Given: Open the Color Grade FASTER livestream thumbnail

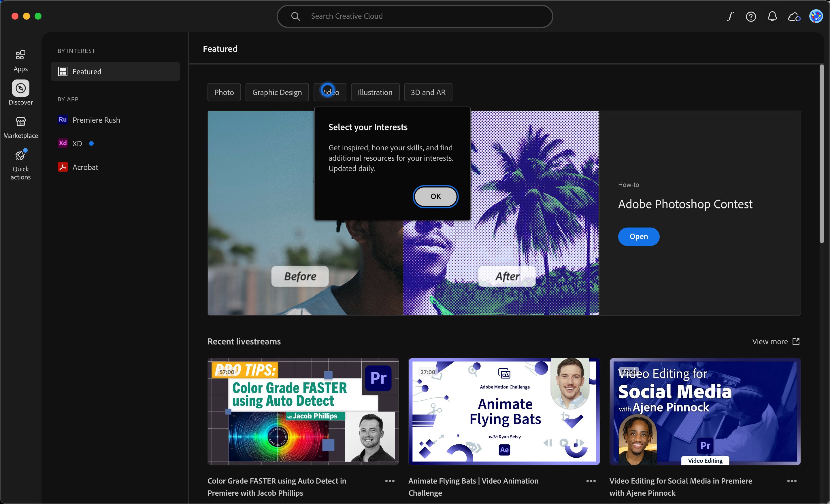Looking at the screenshot, I should pos(303,412).
